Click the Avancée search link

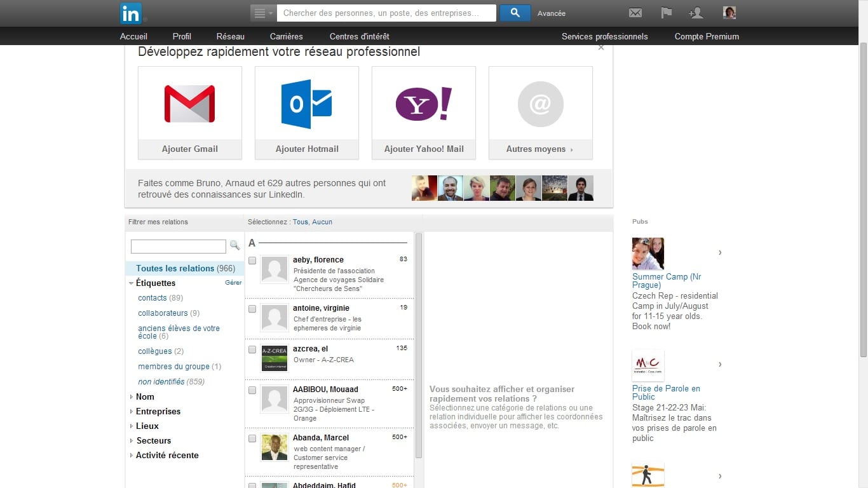tap(551, 13)
